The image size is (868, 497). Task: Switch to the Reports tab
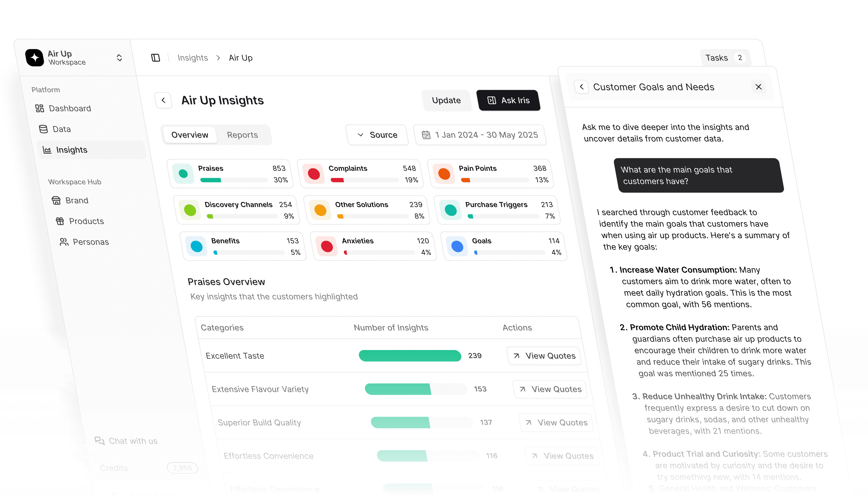[x=242, y=135]
